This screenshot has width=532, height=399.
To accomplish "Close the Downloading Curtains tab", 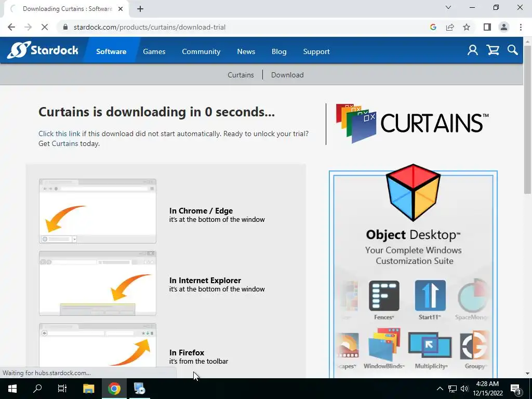I will click(121, 9).
